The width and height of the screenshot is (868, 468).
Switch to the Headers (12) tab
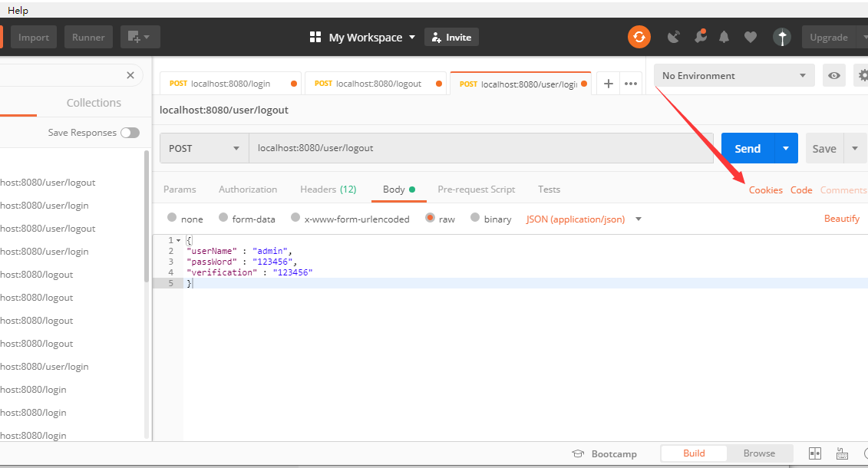(x=328, y=189)
